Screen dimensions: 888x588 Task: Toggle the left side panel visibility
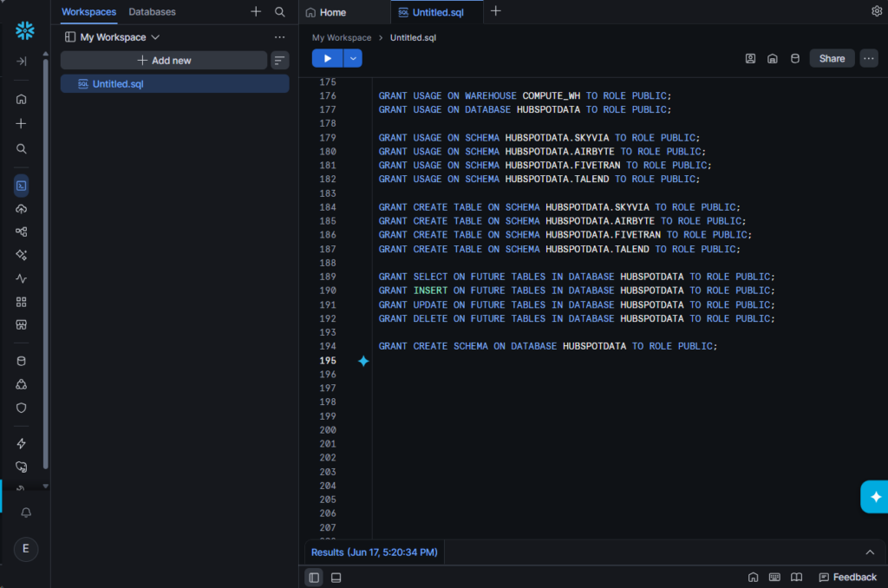pos(314,578)
